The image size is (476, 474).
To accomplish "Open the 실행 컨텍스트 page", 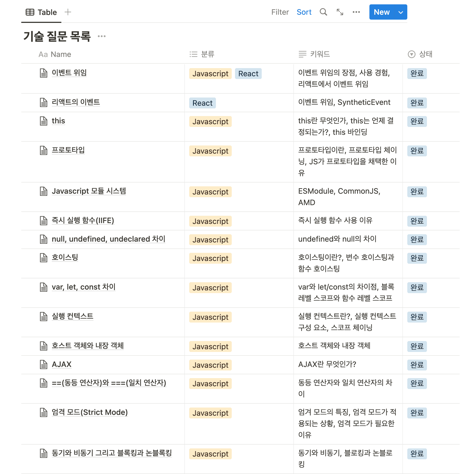I will coord(73,316).
